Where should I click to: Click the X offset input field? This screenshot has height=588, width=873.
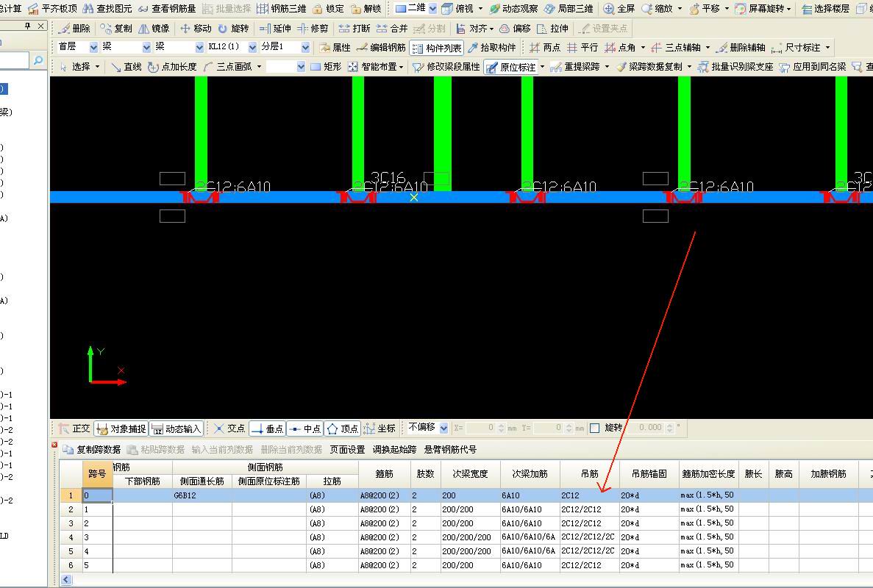(480, 428)
